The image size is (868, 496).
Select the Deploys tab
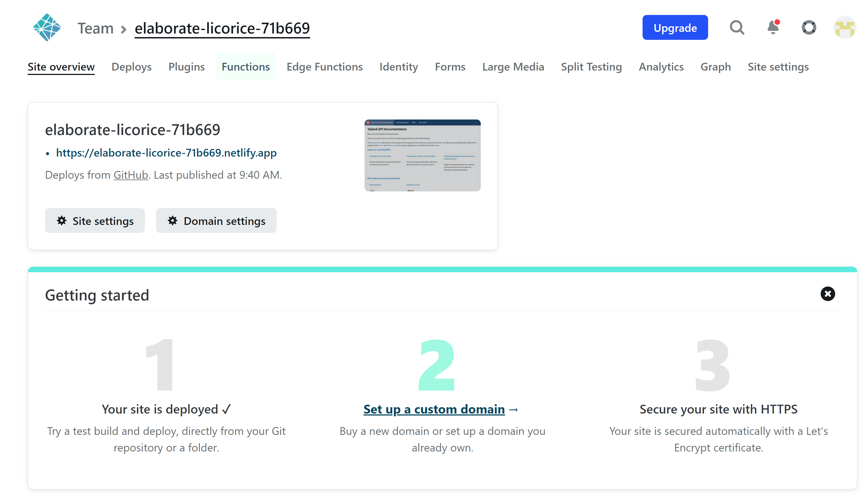(x=131, y=66)
